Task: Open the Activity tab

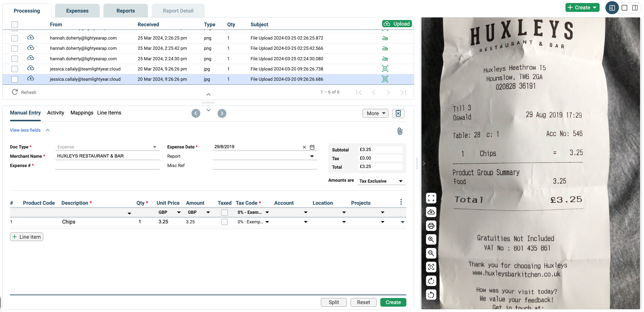Action: (x=56, y=113)
